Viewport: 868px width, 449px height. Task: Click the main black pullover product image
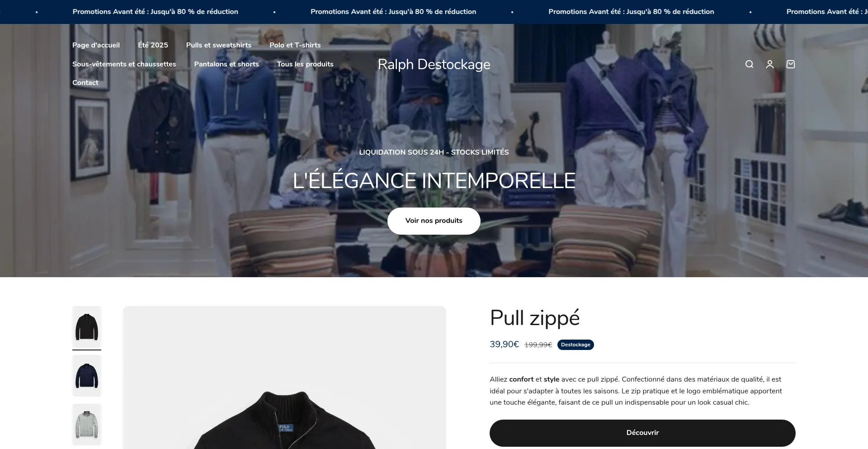pos(284,378)
